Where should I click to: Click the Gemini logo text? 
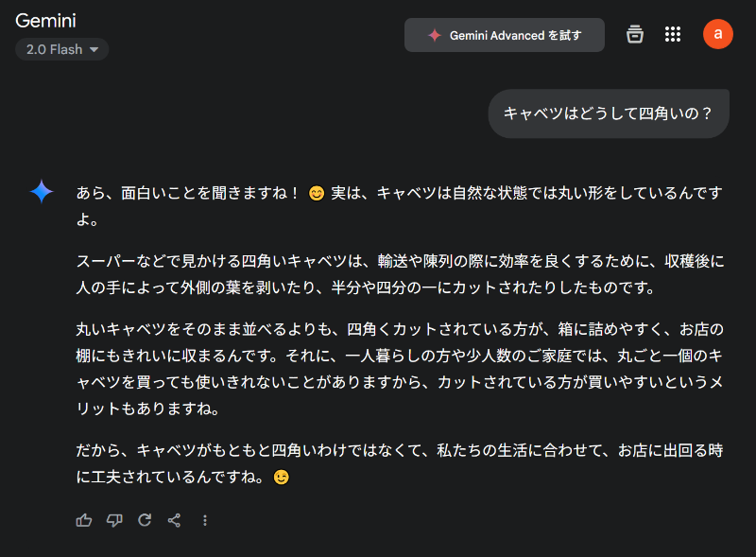point(45,21)
